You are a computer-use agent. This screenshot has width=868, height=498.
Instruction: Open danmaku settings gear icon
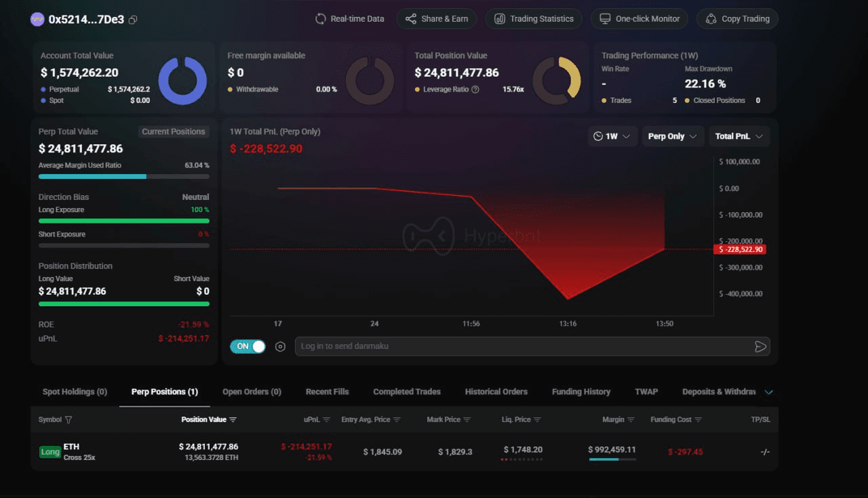click(280, 347)
